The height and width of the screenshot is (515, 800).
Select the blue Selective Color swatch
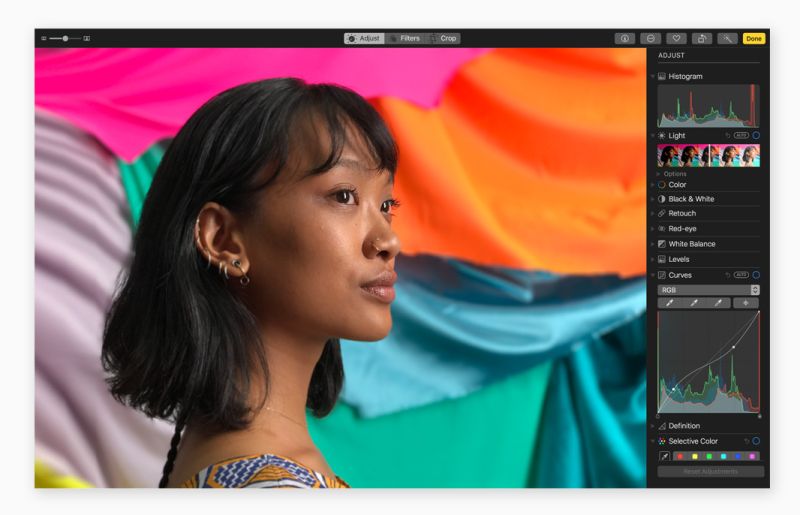click(738, 456)
